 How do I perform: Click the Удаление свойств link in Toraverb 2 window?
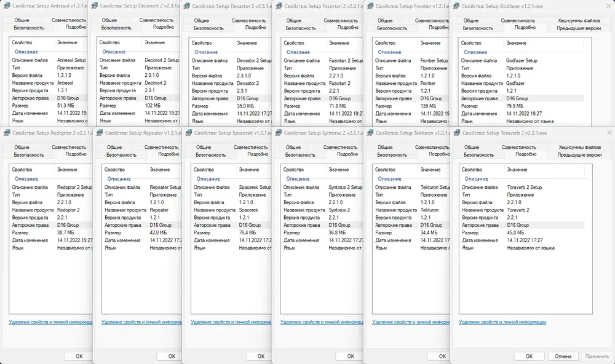(x=502, y=322)
